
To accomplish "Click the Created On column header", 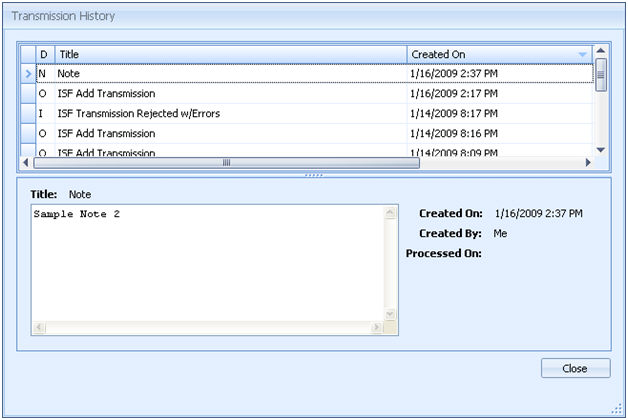I will click(x=490, y=54).
